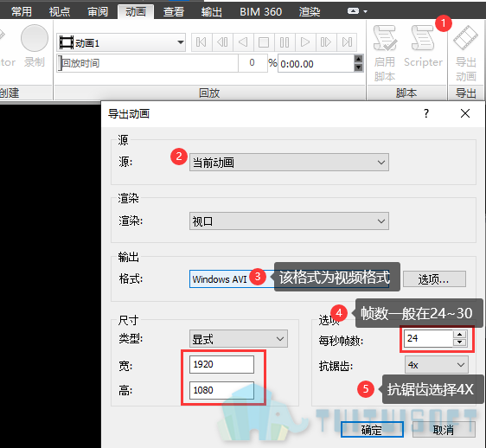Open ribbon display options arrow
Image resolution: width=486 pixels, height=448 pixels.
pos(366,11)
